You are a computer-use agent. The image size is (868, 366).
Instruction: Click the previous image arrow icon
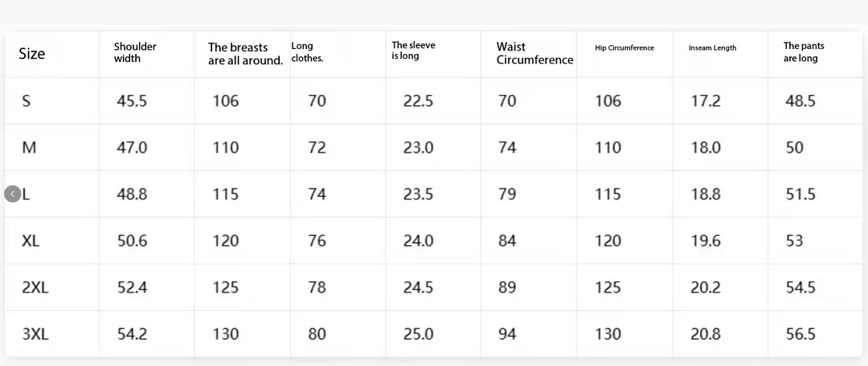click(12, 194)
